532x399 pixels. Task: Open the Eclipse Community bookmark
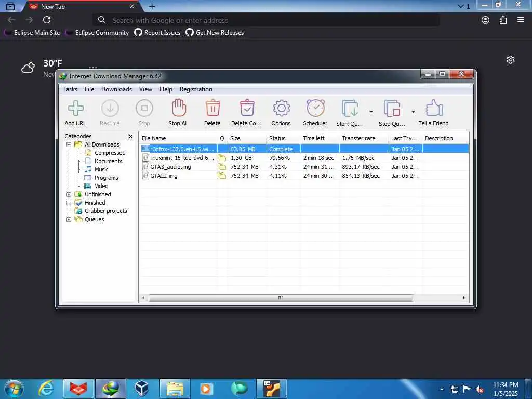point(97,33)
